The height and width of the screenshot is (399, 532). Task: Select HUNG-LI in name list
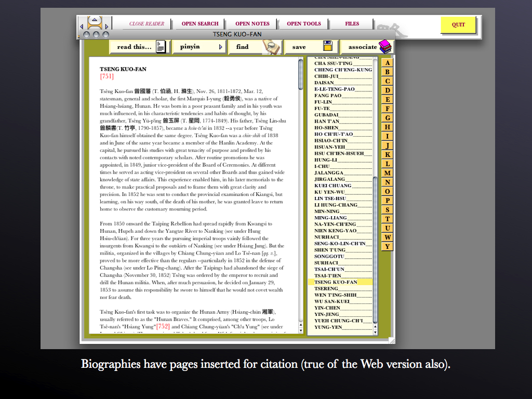325,160
